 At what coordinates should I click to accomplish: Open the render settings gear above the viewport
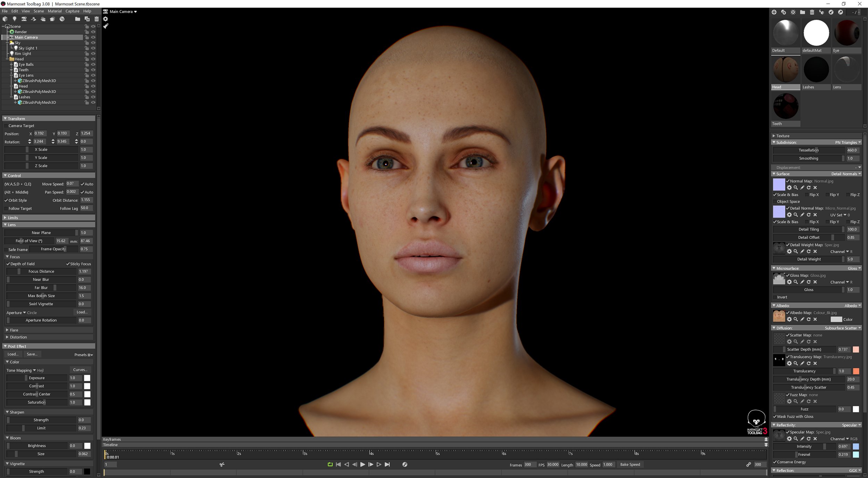[106, 19]
